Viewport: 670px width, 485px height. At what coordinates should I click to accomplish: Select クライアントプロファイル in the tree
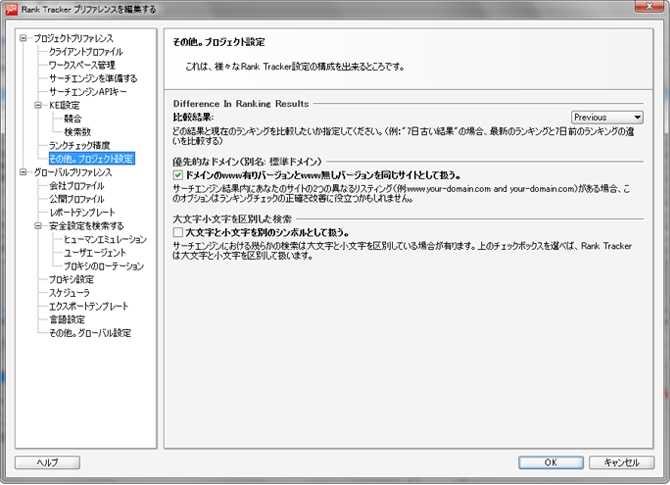click(x=86, y=52)
